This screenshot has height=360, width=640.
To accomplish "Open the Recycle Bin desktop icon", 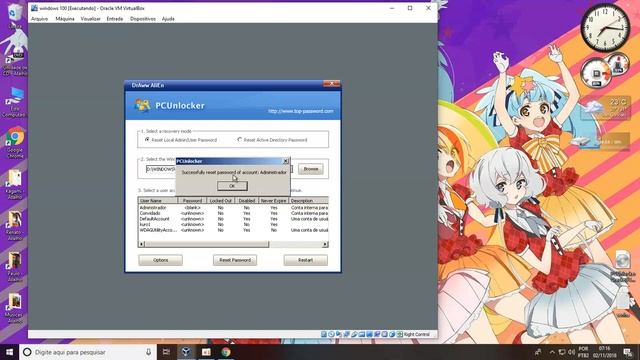I will pyautogui.click(x=14, y=16).
